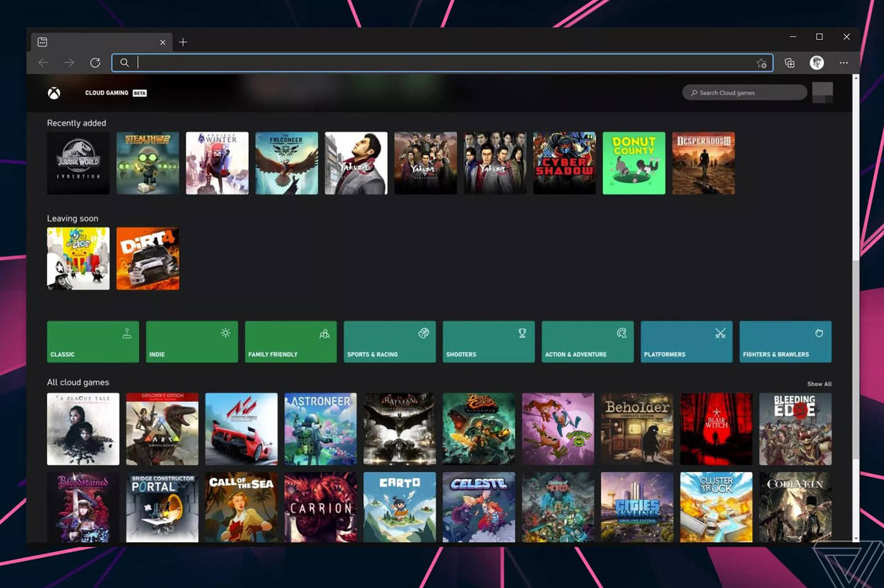The width and height of the screenshot is (884, 588).
Task: Open the Bleeding Edge game tile
Action: pos(796,429)
